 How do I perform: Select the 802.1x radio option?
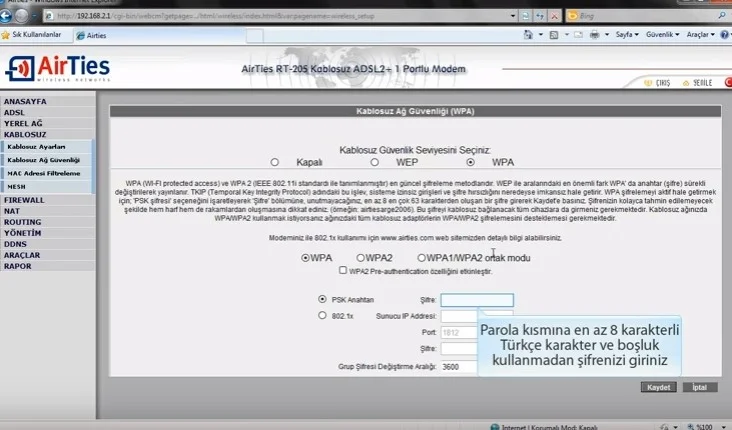(322, 315)
